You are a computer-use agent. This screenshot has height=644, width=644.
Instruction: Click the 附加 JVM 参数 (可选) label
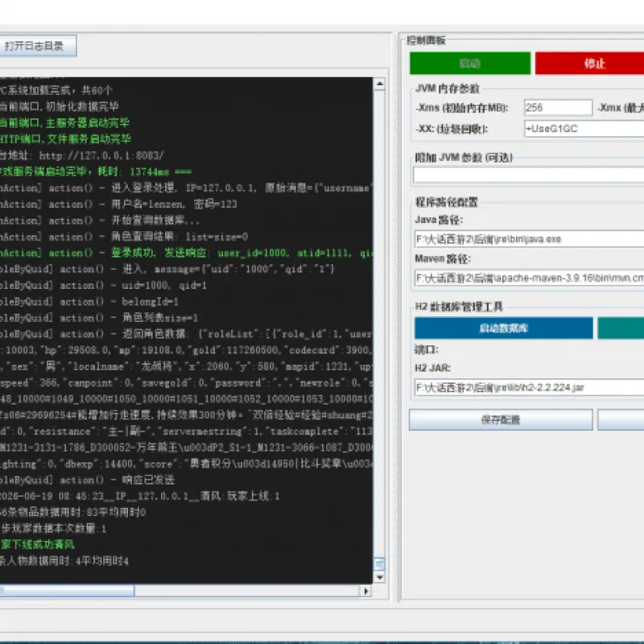pos(464,157)
